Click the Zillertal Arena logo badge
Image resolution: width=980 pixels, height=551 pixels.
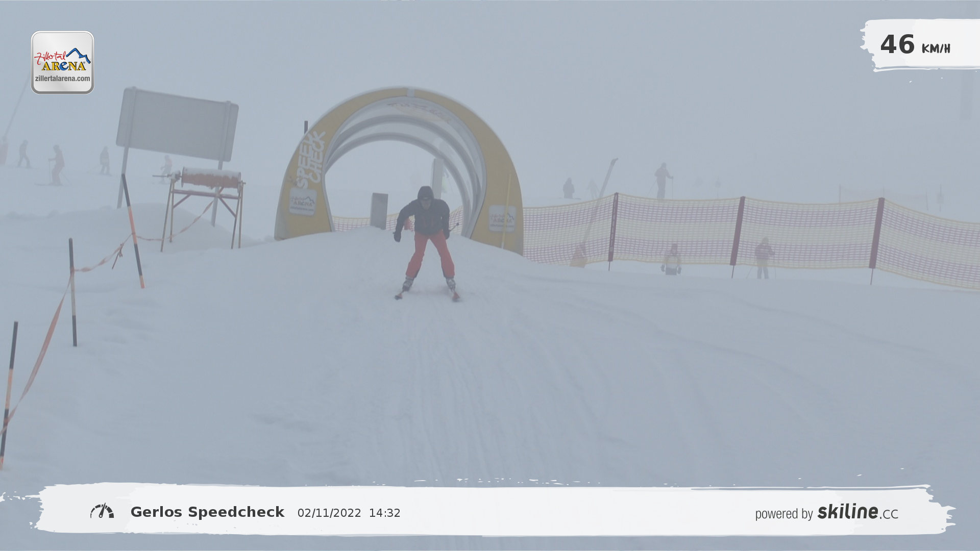pyautogui.click(x=62, y=62)
